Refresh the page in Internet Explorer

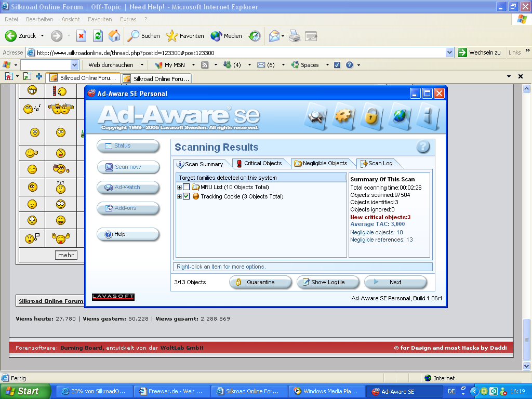pos(98,36)
